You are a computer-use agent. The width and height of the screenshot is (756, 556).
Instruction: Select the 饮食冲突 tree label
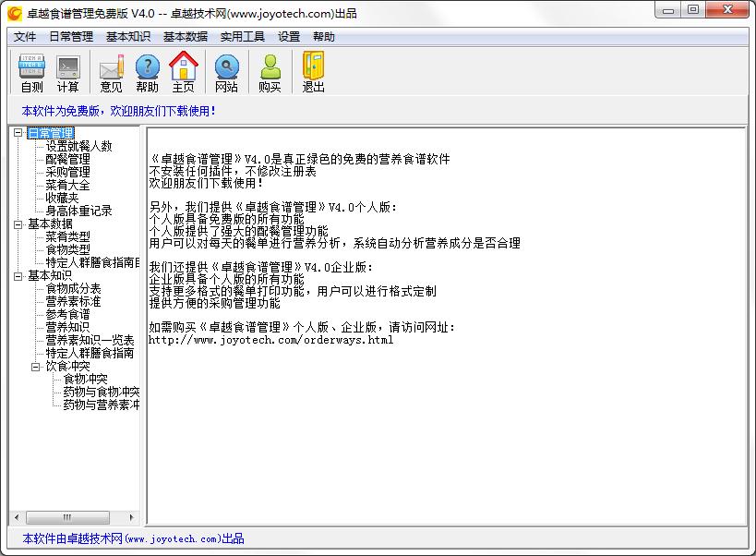coord(67,367)
